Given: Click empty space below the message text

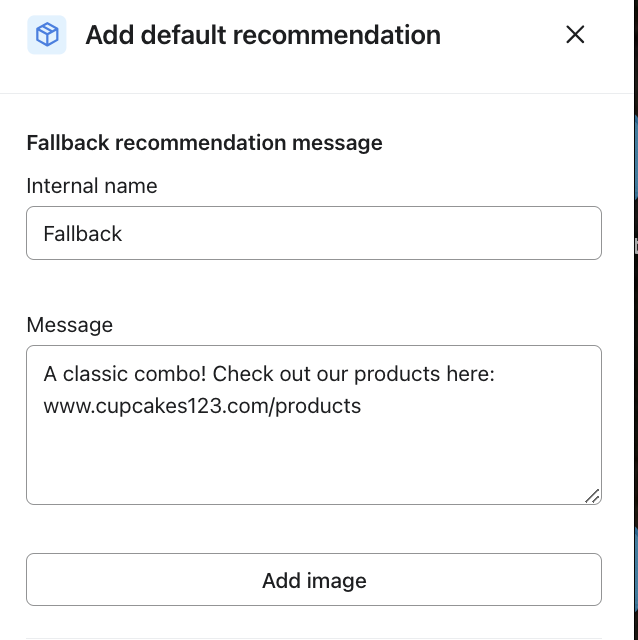Looking at the screenshot, I should (x=313, y=460).
